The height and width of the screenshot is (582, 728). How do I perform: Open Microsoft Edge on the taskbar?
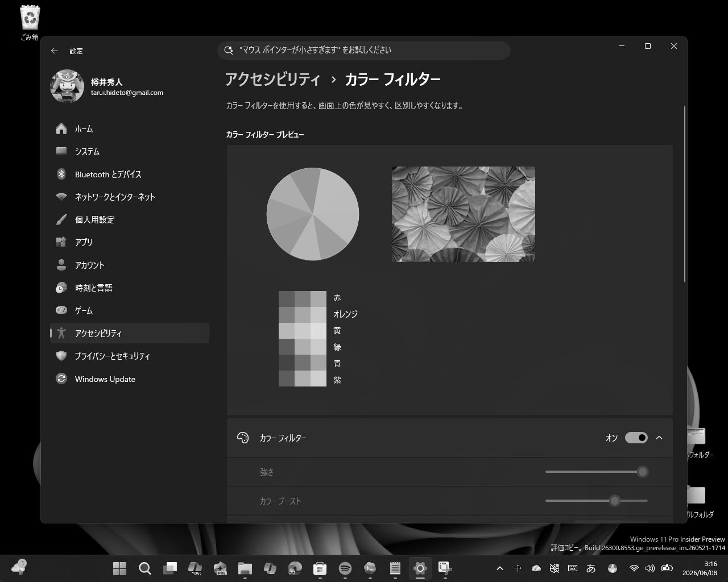(x=295, y=568)
